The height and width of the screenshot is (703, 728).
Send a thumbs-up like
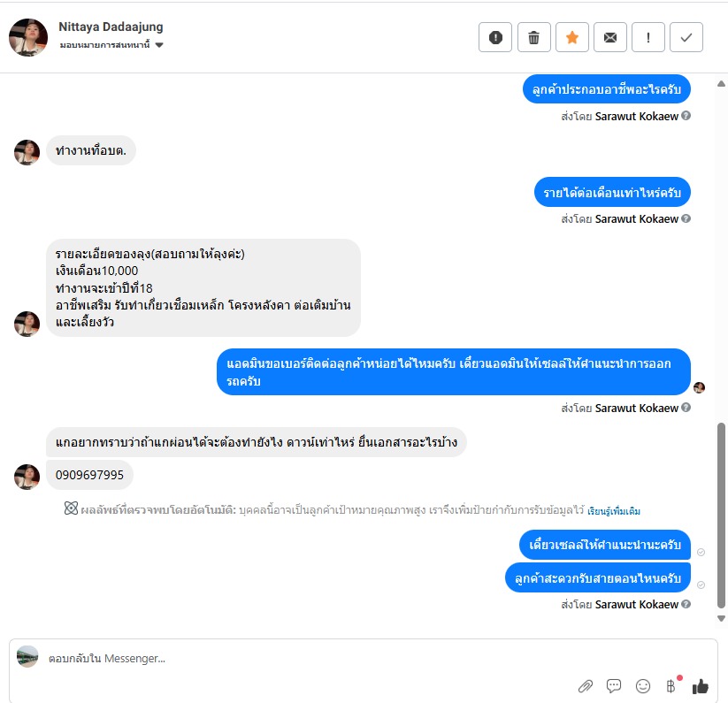701,686
